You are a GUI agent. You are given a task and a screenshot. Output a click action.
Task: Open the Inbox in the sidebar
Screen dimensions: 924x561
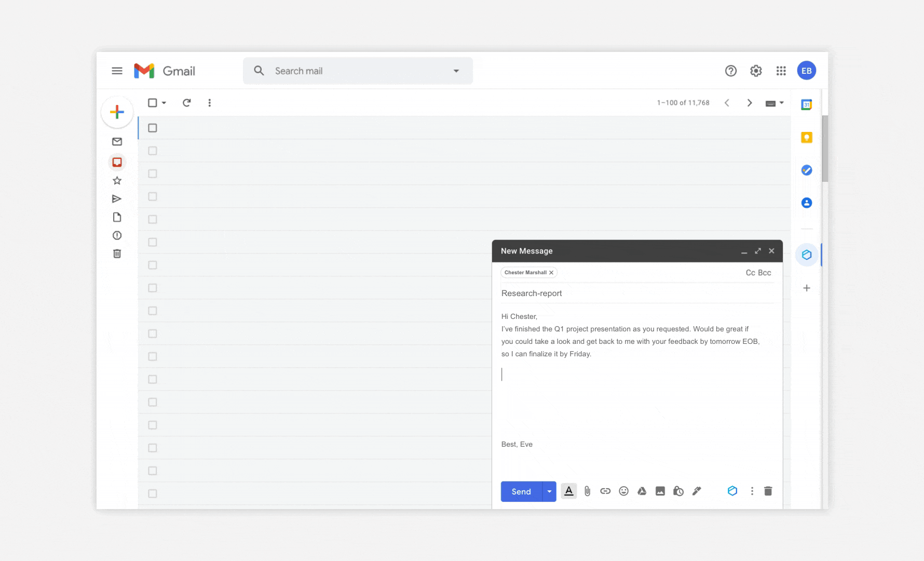117,162
